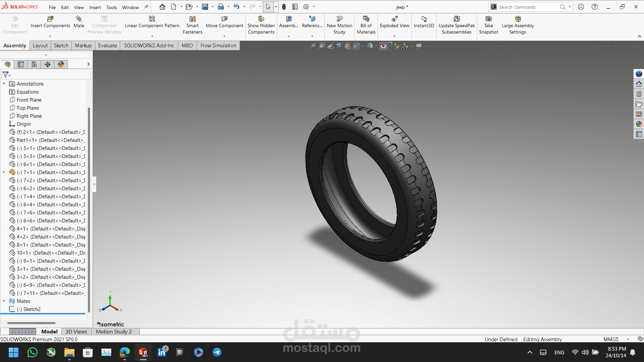Open the Tools menu
644x362 pixels.
[111, 7]
